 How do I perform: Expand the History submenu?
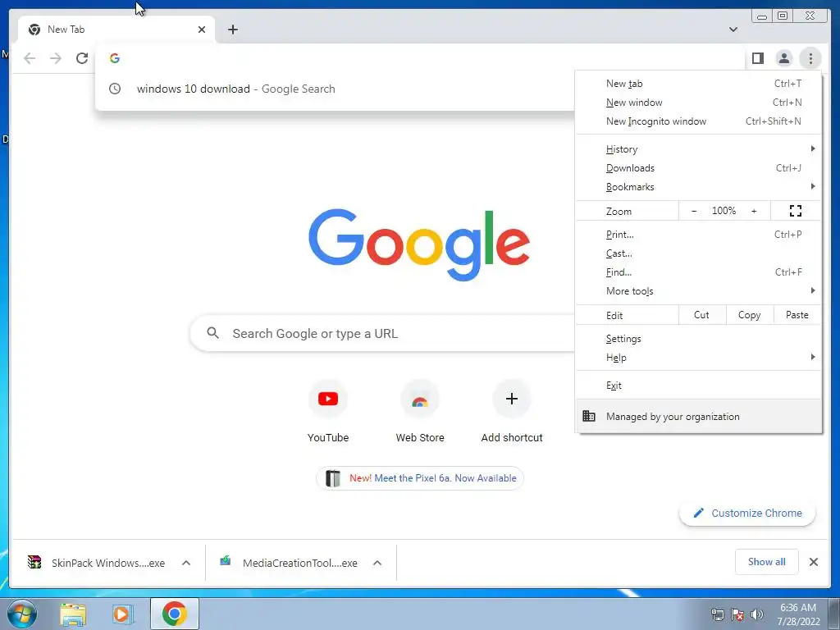pyautogui.click(x=699, y=149)
